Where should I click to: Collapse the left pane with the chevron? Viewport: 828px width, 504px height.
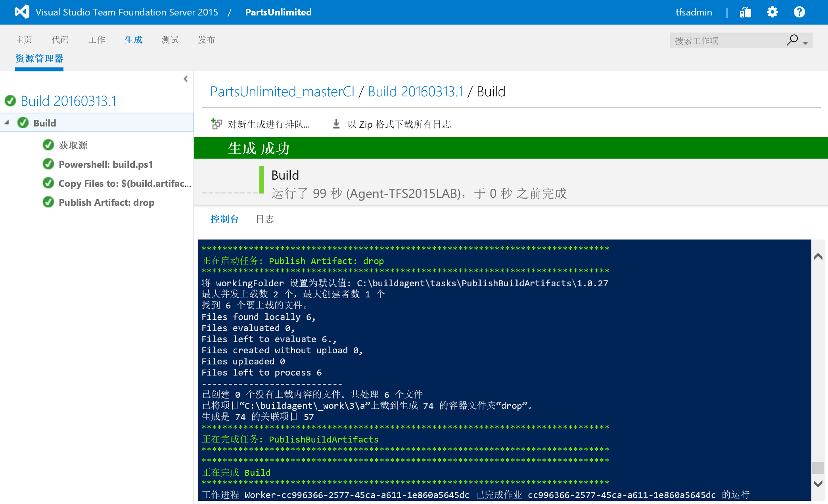pos(186,79)
